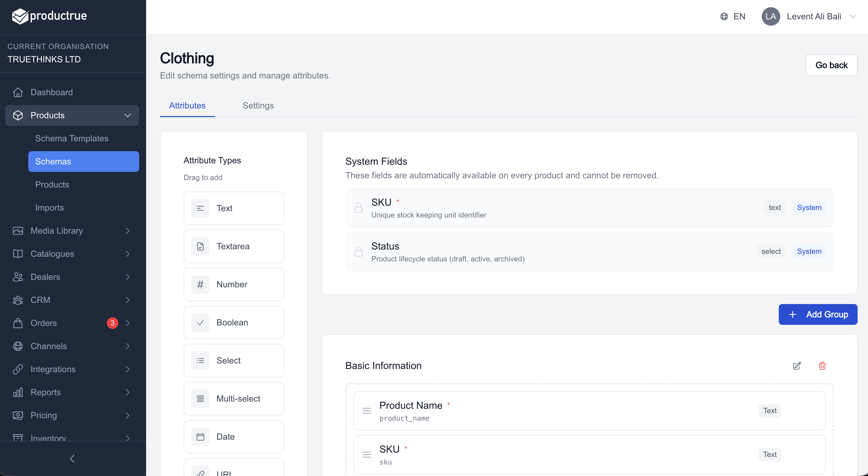
Task: Open the CRM section
Action: pyautogui.click(x=40, y=300)
